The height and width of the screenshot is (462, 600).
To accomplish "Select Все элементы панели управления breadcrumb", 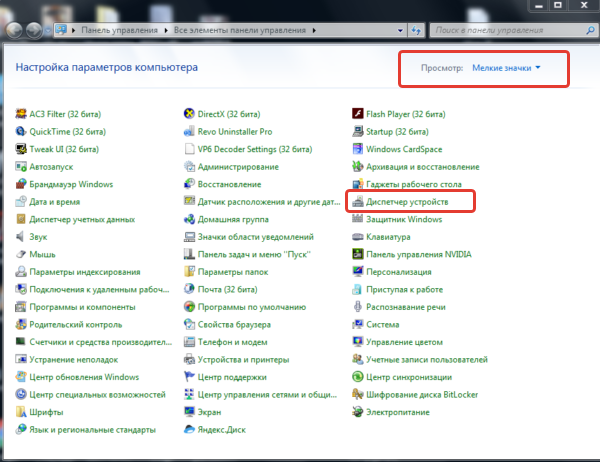I will 240,30.
